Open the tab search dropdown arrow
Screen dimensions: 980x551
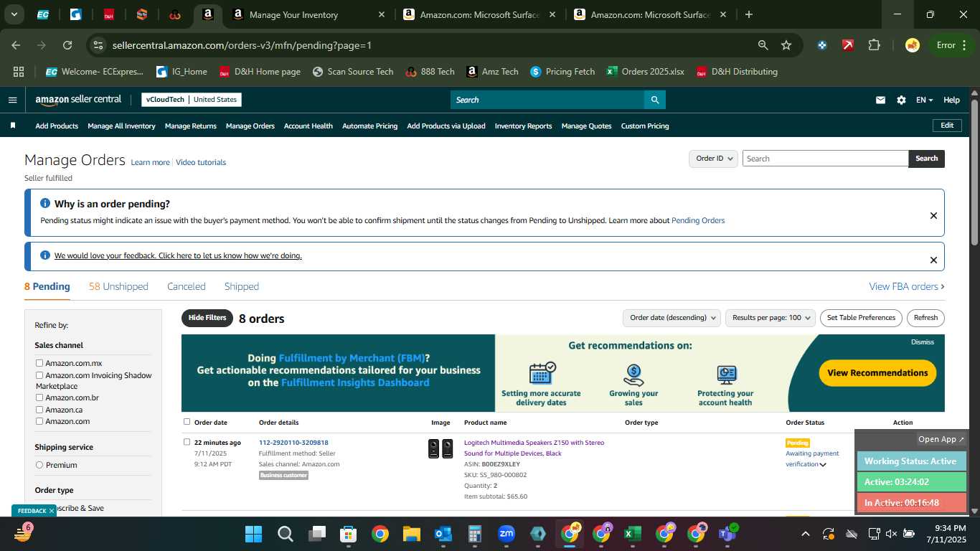14,14
